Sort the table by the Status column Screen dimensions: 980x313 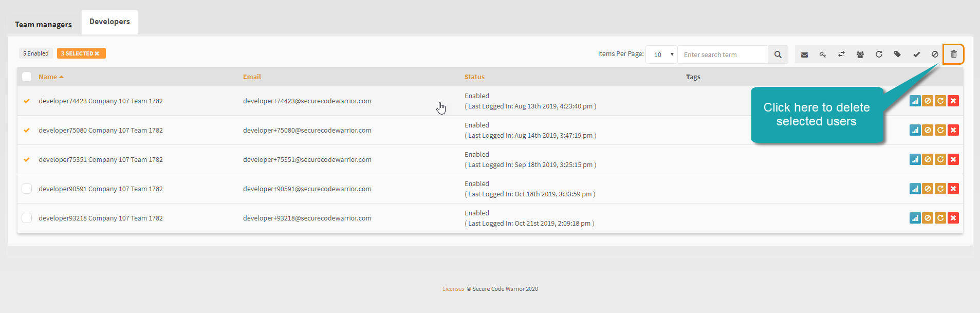point(474,77)
